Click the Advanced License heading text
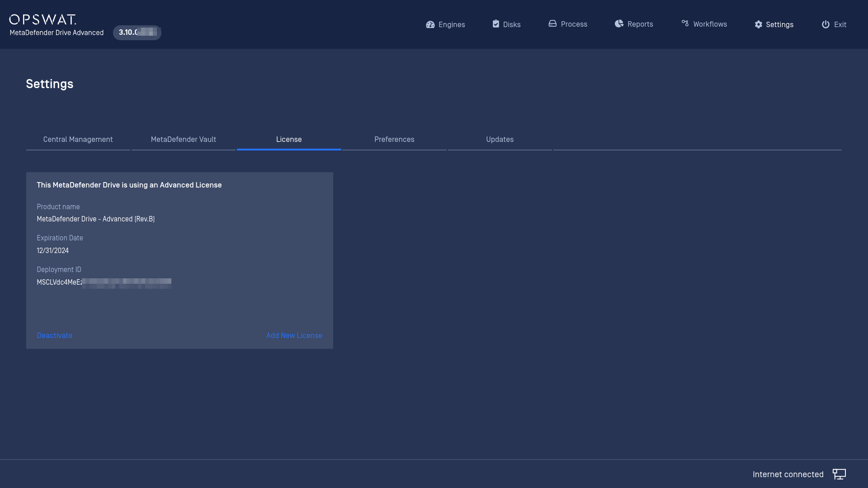 point(129,185)
